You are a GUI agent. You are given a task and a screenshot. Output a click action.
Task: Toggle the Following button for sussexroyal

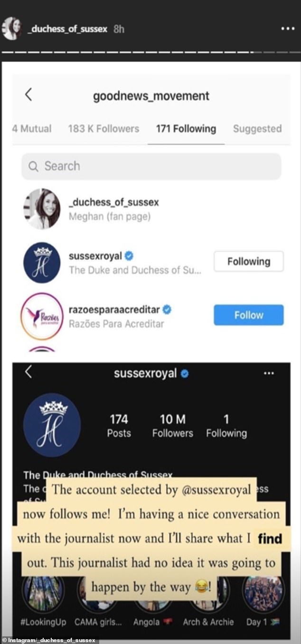248,261
